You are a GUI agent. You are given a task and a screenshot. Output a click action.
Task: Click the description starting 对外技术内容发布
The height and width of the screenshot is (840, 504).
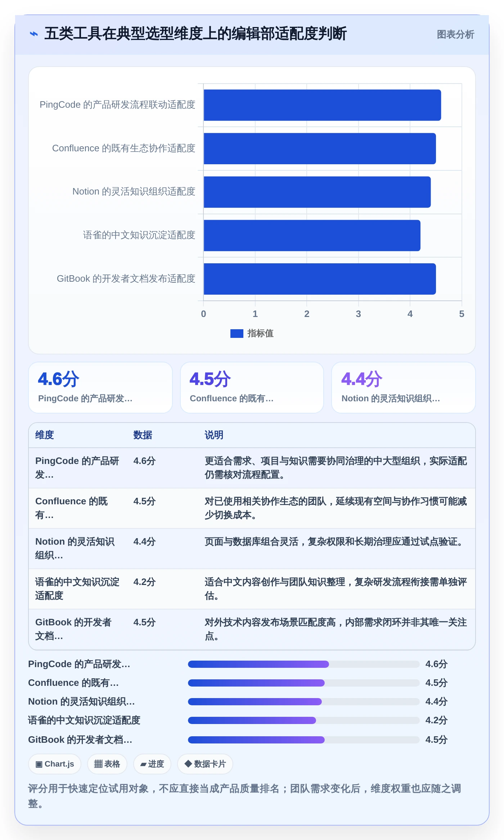pos(336,629)
